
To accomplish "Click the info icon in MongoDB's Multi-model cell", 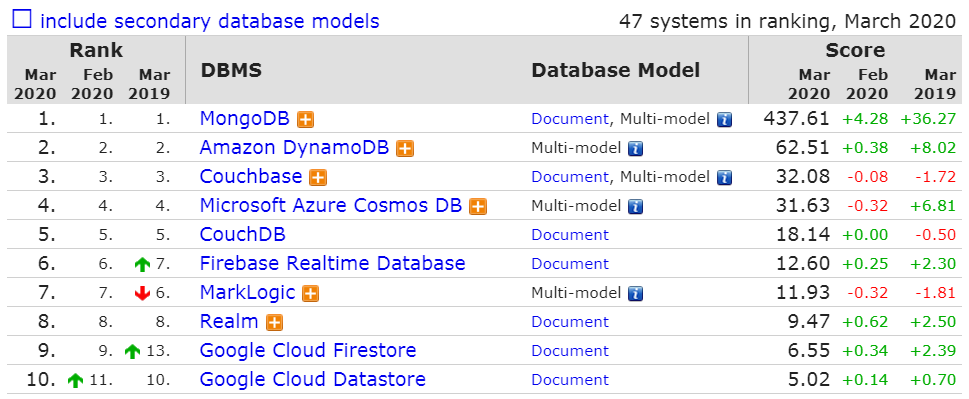I will click(x=724, y=120).
